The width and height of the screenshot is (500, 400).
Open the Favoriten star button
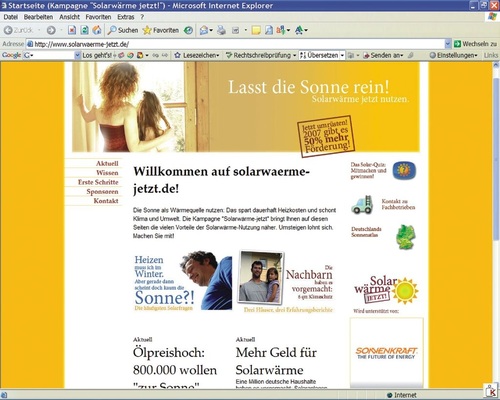pos(161,30)
